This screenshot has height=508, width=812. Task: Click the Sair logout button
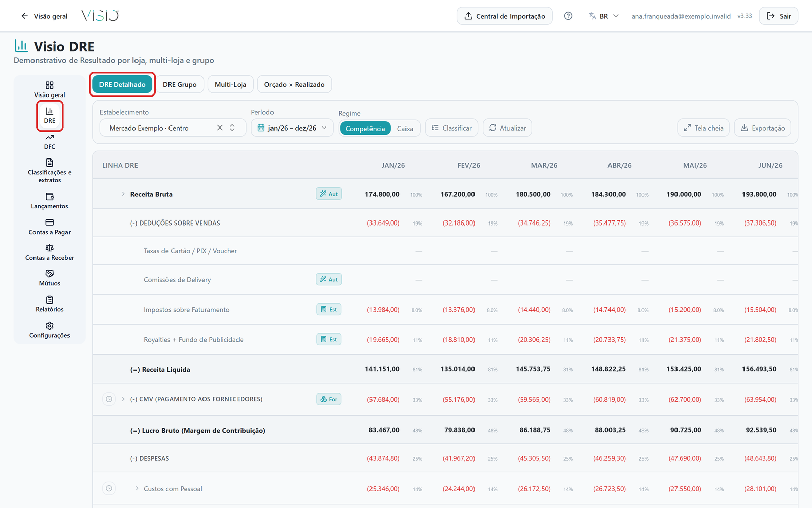(779, 16)
